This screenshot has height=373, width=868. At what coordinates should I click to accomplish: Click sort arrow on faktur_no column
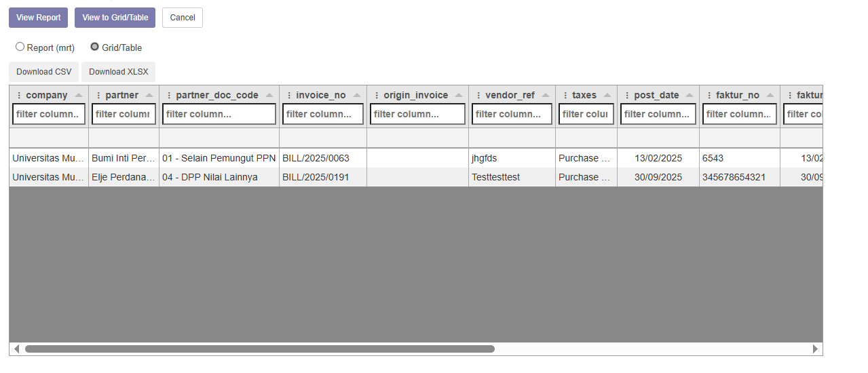pyautogui.click(x=770, y=96)
